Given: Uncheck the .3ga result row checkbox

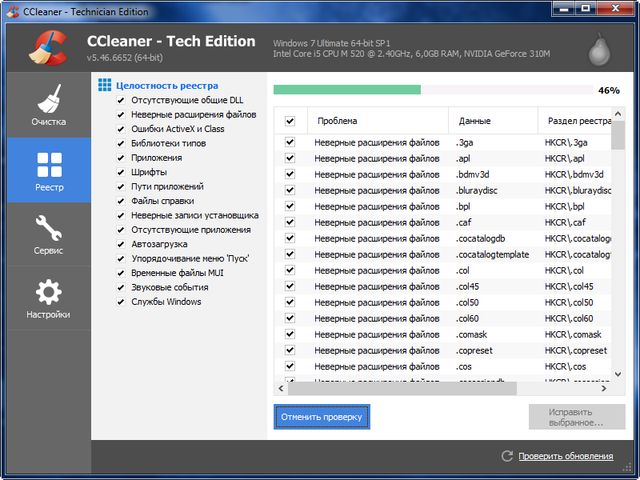Looking at the screenshot, I should pyautogui.click(x=290, y=143).
